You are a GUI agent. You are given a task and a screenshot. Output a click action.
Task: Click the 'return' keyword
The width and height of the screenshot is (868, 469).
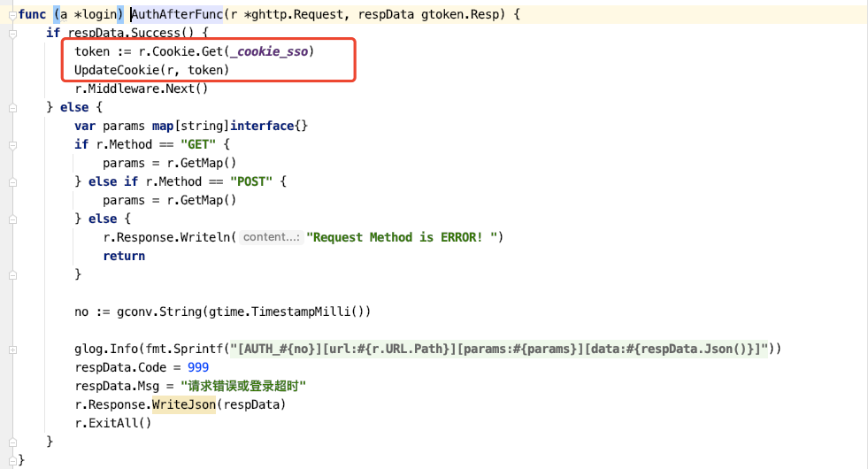point(124,256)
